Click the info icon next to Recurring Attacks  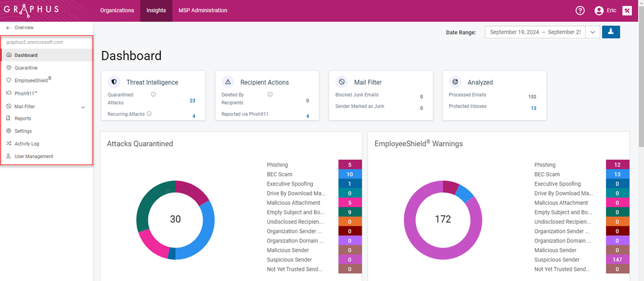(149, 114)
